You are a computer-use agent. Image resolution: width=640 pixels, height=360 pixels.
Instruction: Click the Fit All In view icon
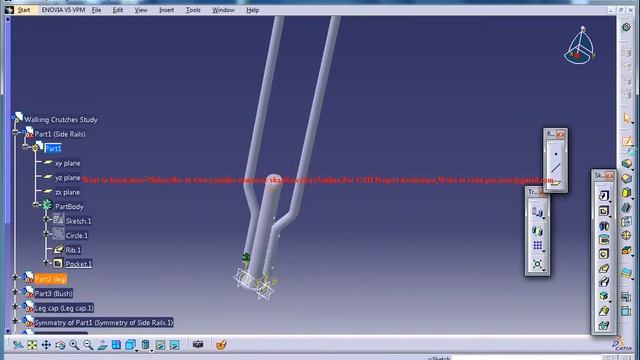pyautogui.click(x=32, y=345)
